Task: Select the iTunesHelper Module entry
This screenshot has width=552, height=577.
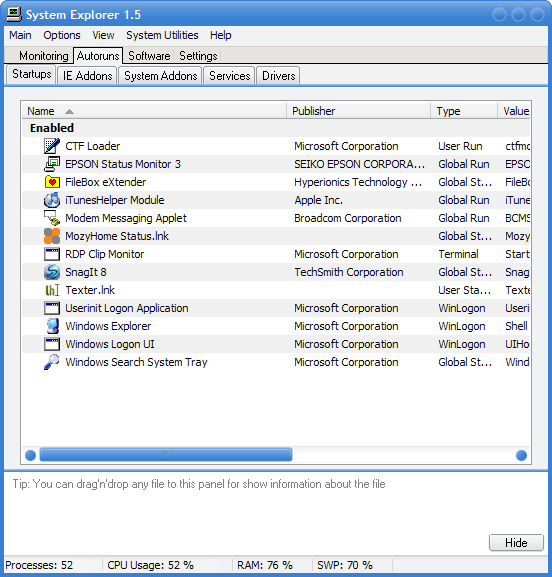Action: pyautogui.click(x=115, y=200)
